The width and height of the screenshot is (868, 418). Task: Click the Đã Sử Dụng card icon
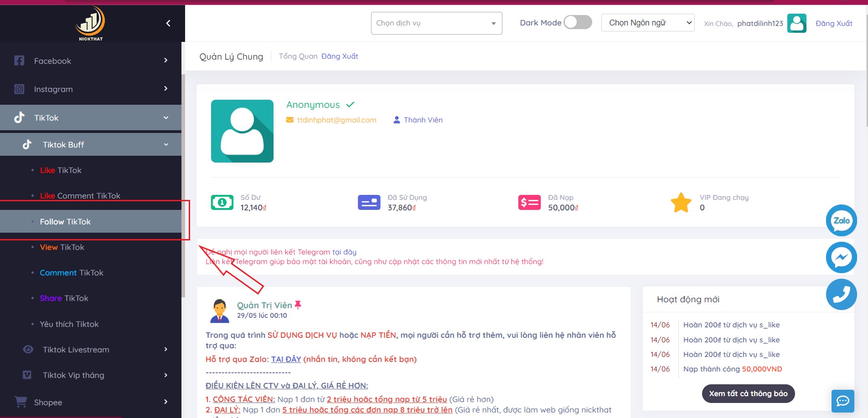[369, 202]
